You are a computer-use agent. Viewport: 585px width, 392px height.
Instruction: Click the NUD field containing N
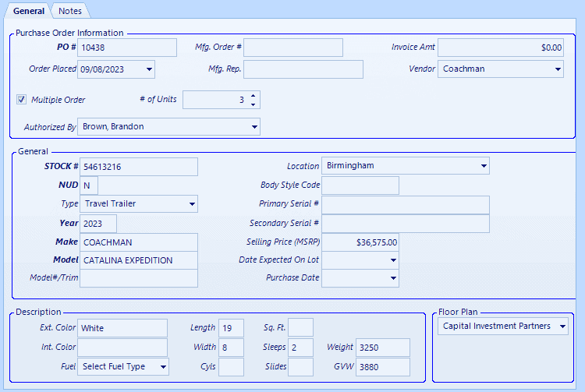coord(89,185)
